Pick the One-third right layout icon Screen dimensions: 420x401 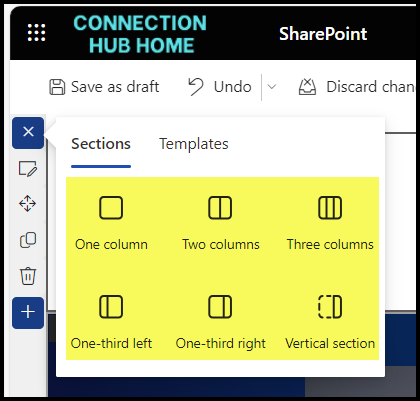[220, 307]
